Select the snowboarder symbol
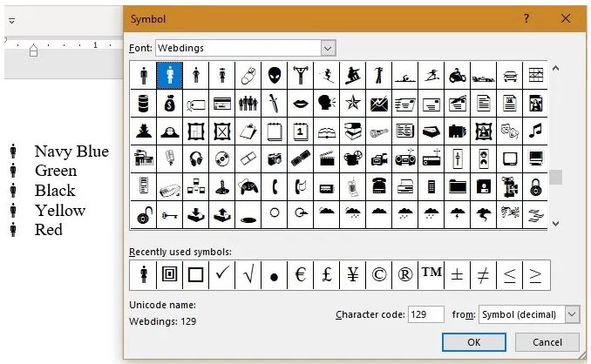591x364 pixels. 353,75
